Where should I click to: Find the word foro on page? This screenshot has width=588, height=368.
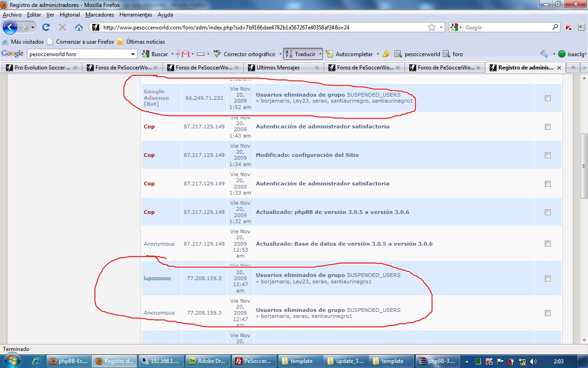(x=453, y=54)
